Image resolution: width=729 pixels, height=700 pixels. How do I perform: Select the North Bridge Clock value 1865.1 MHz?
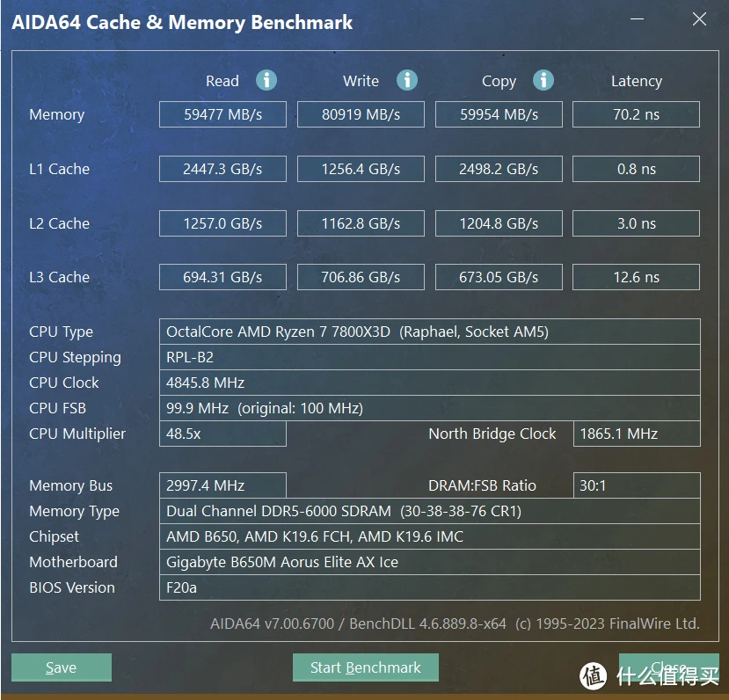click(x=636, y=434)
